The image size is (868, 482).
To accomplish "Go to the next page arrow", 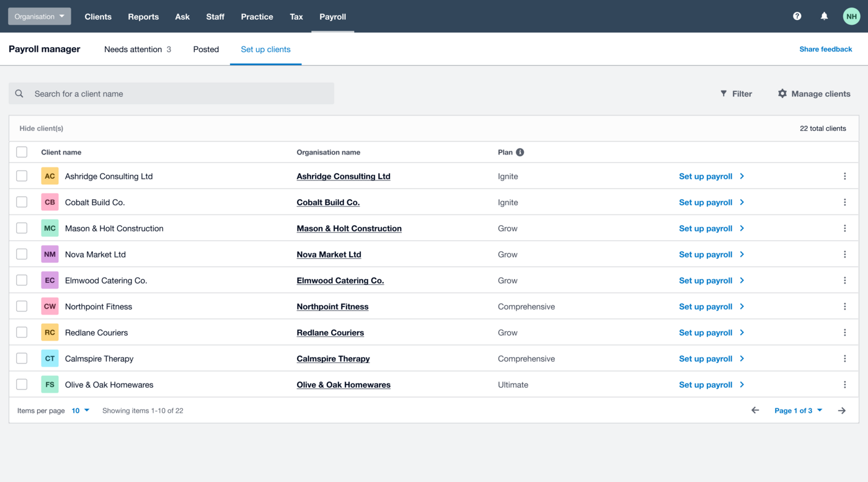I will point(841,411).
